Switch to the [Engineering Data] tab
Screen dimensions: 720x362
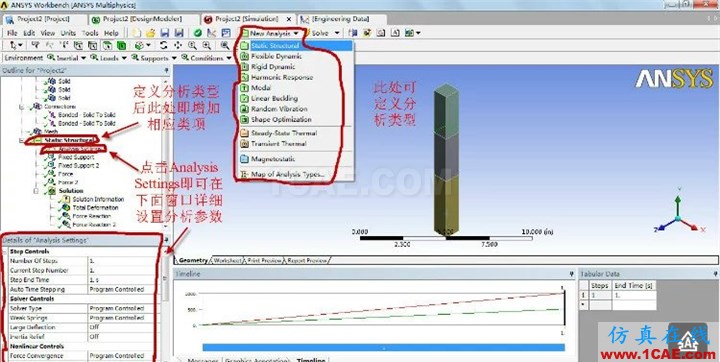341,19
